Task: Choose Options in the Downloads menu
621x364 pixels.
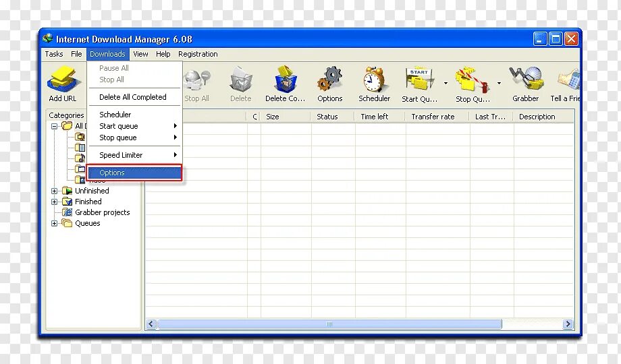Action: pyautogui.click(x=134, y=173)
